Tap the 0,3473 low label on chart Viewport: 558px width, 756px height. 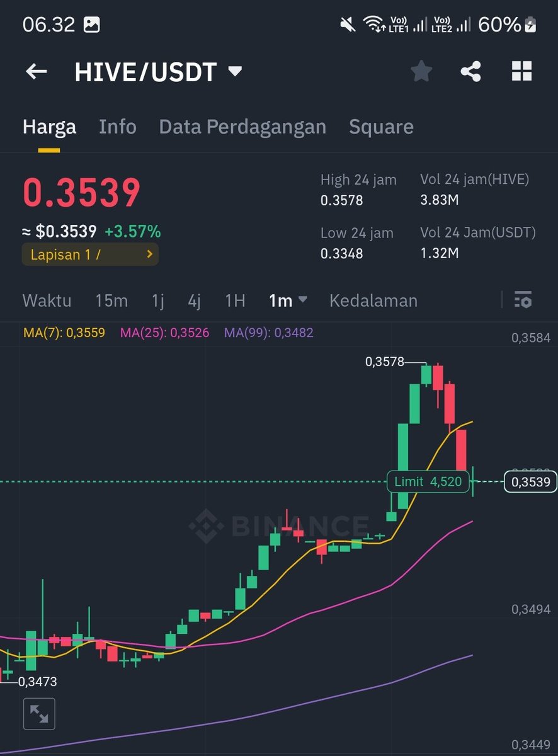pyautogui.click(x=38, y=682)
